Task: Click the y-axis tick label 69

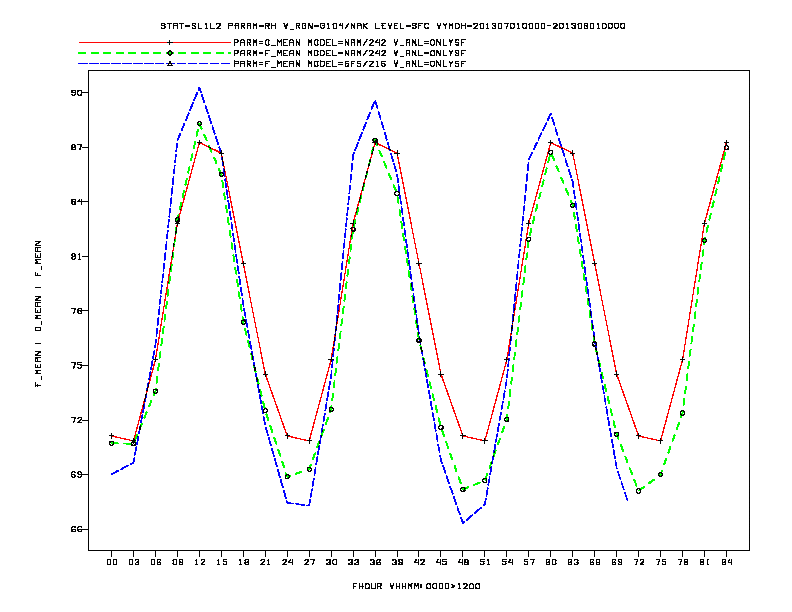Action: (77, 475)
